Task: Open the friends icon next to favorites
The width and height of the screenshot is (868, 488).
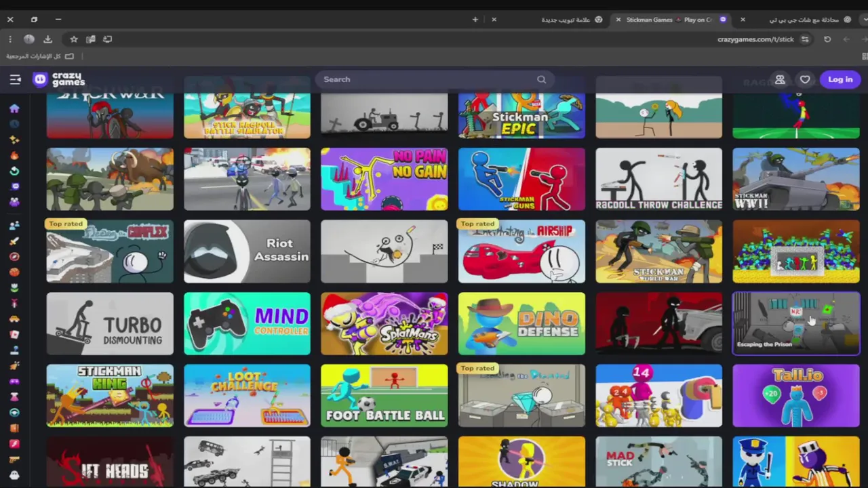Action: 780,79
